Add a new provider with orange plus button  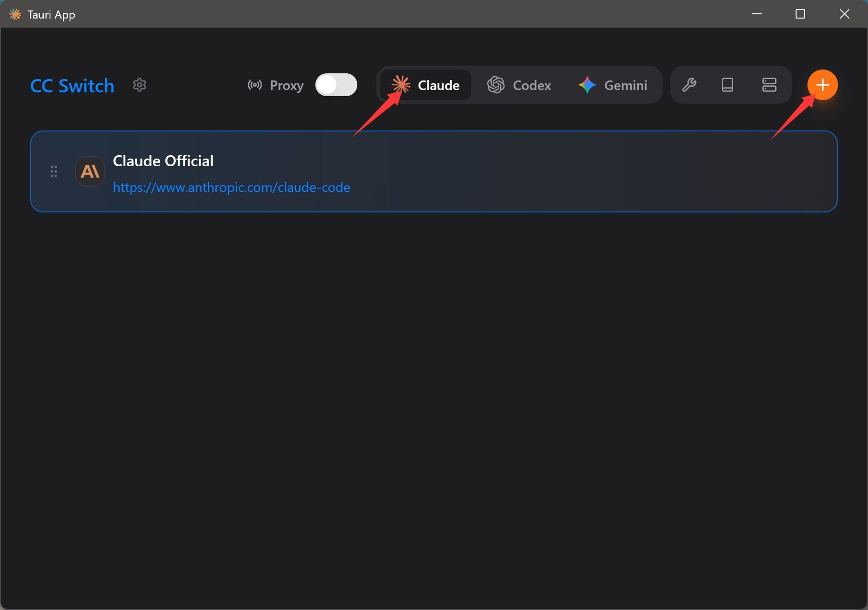coord(822,85)
